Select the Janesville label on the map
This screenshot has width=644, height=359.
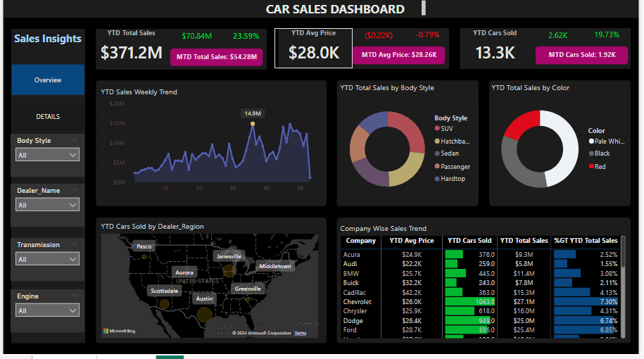[229, 256]
